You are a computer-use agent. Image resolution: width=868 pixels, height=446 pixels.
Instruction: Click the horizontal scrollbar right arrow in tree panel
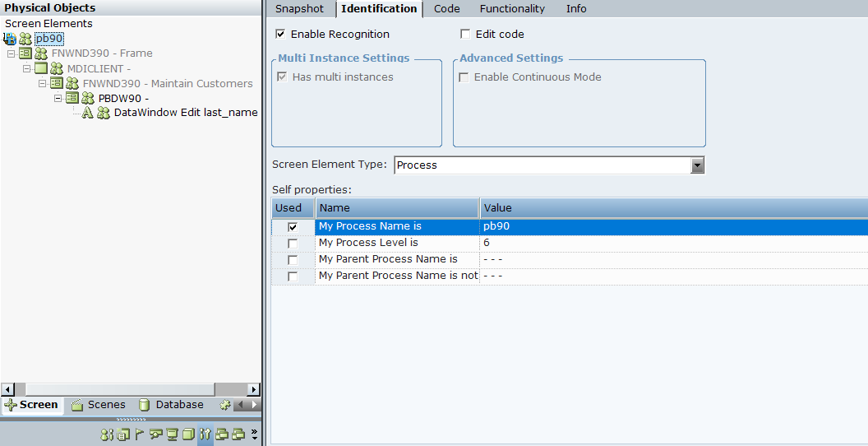(x=253, y=389)
